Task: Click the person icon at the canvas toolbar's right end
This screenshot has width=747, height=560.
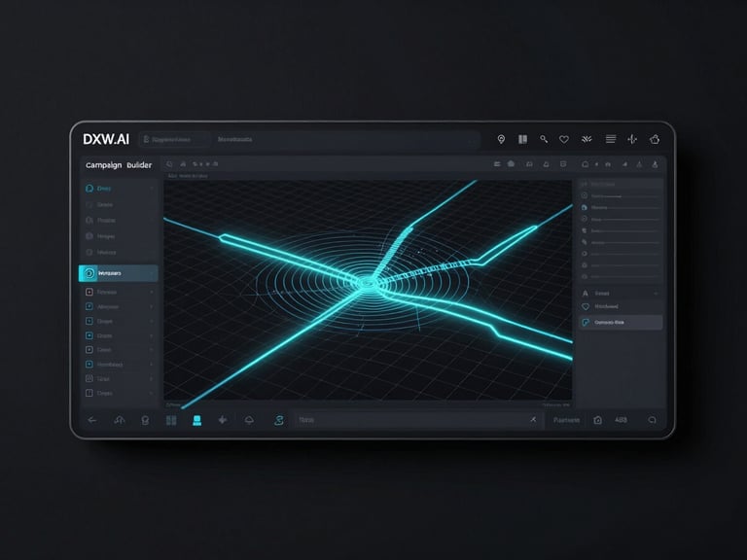Action: [655, 164]
